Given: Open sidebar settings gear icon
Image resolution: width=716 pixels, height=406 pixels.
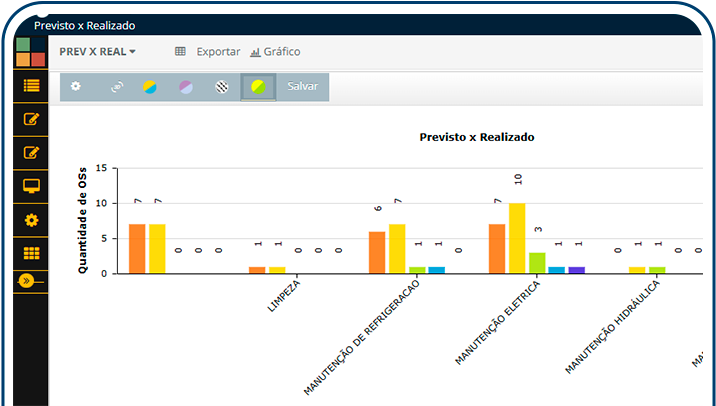Looking at the screenshot, I should tap(31, 220).
